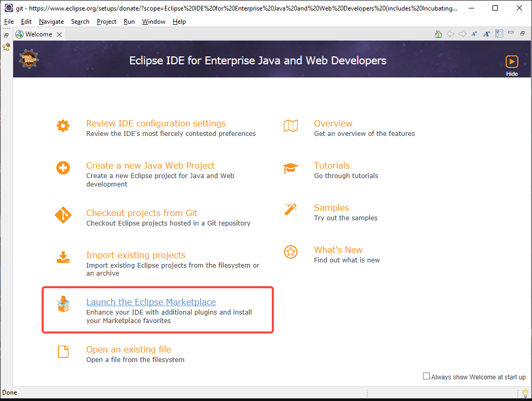The width and height of the screenshot is (532, 401).
Task: Open the Project menu
Action: tap(106, 22)
